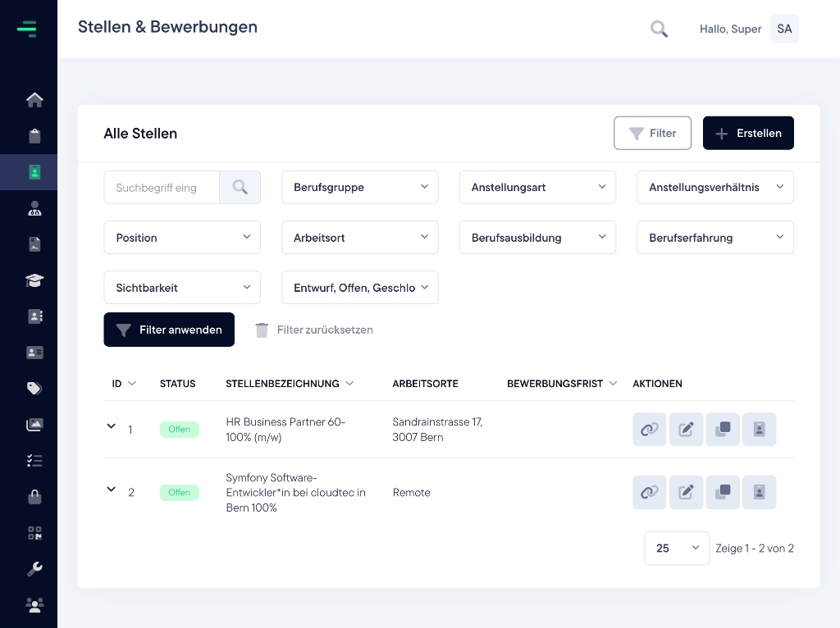The height and width of the screenshot is (628, 840).
Task: Copy link for HR Business Partner job
Action: point(649,430)
